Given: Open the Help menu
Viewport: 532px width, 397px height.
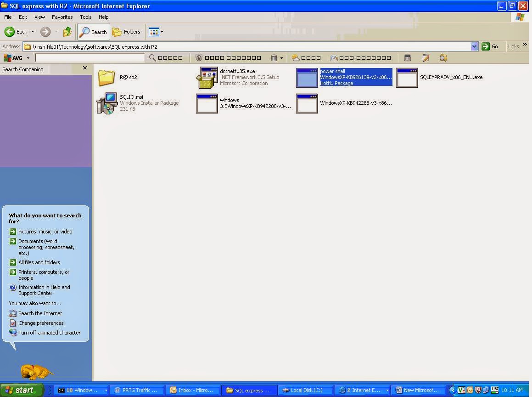Looking at the screenshot, I should point(103,17).
